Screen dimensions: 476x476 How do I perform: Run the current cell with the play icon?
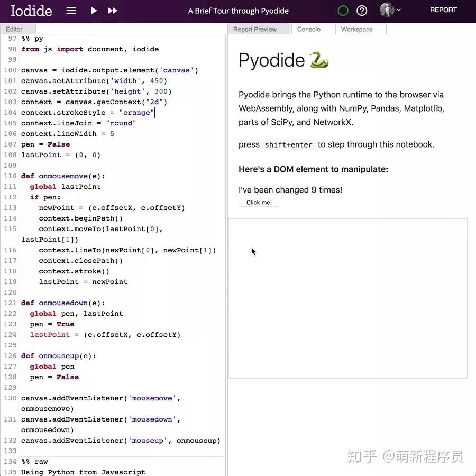pos(94,11)
